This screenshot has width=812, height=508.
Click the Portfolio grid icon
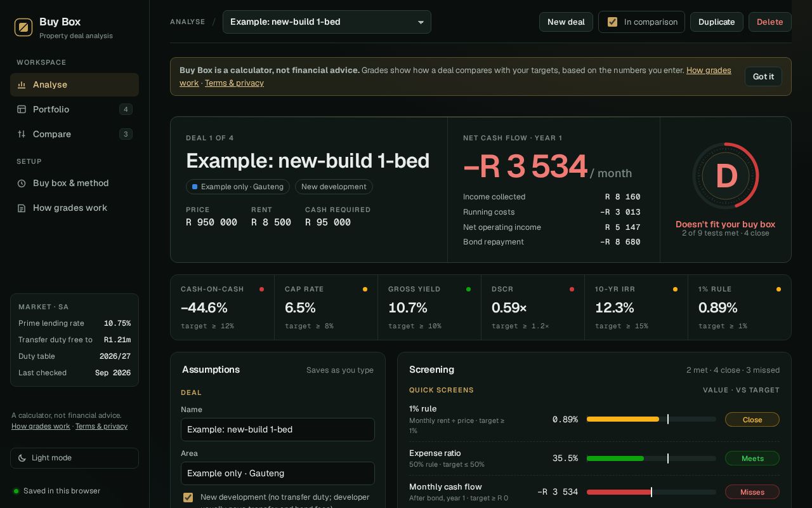coord(22,109)
